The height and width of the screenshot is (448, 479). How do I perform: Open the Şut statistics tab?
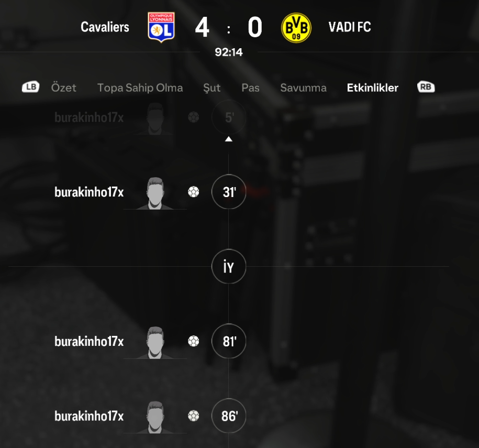(x=211, y=88)
